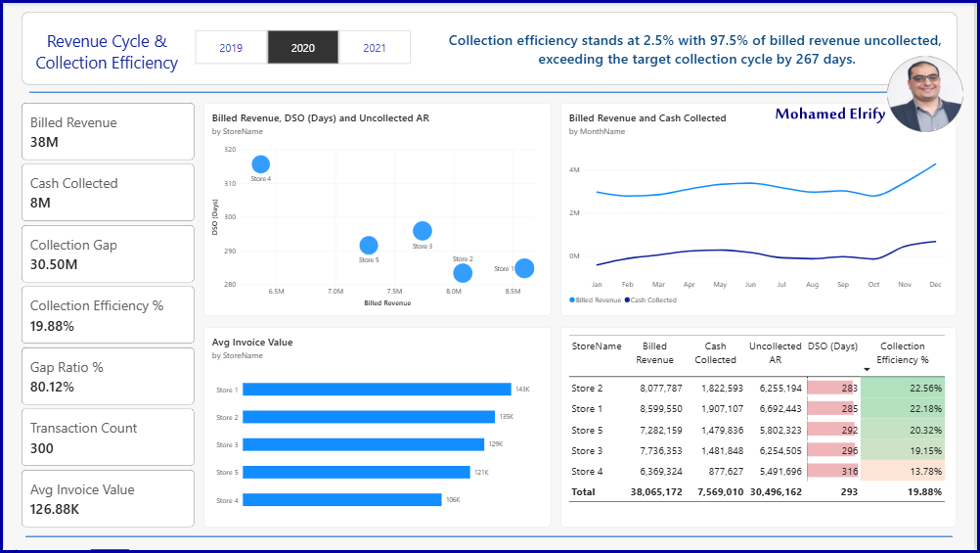Click the Dec label on month axis
This screenshot has width=980, height=553.
tap(935, 284)
